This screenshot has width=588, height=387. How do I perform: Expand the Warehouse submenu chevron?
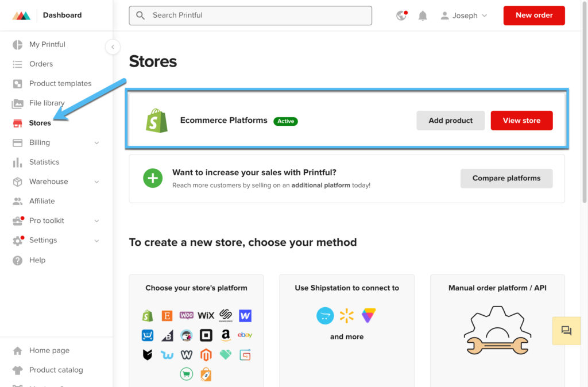point(96,182)
